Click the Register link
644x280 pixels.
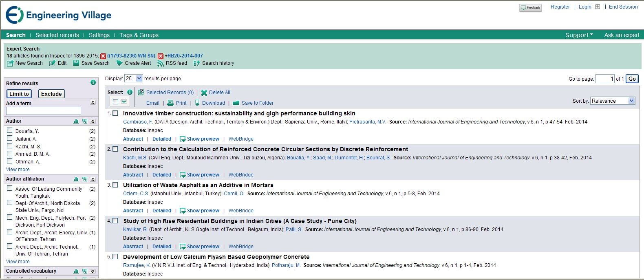[560, 7]
